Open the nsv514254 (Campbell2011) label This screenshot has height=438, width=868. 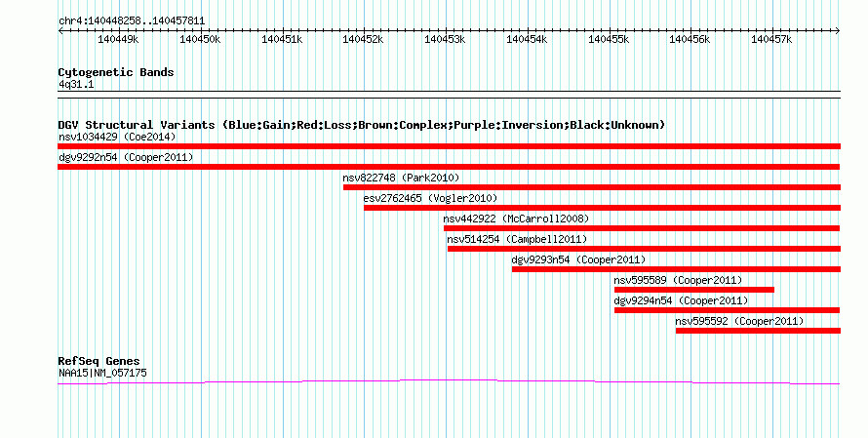(x=517, y=239)
